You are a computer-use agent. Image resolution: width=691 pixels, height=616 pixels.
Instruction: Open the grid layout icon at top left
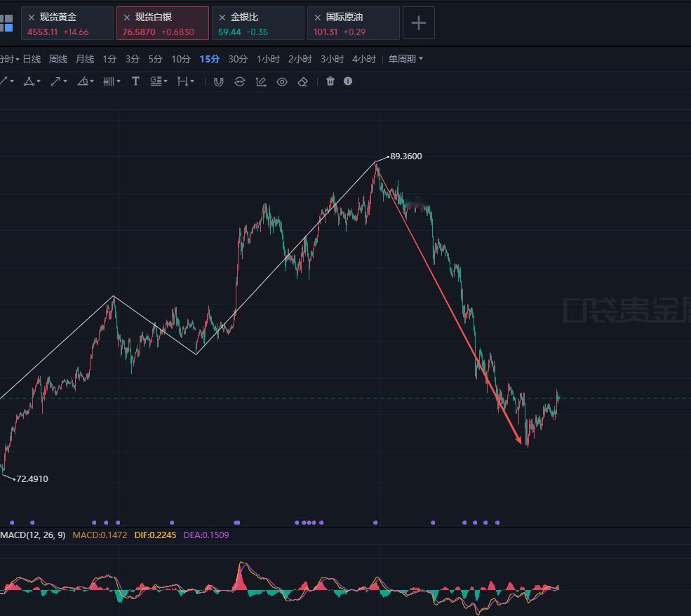coord(6,23)
